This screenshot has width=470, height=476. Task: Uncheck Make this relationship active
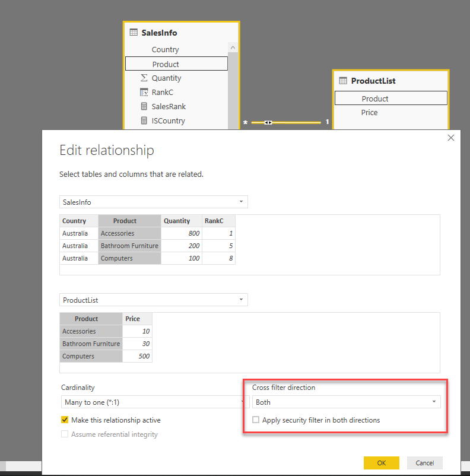coord(65,420)
